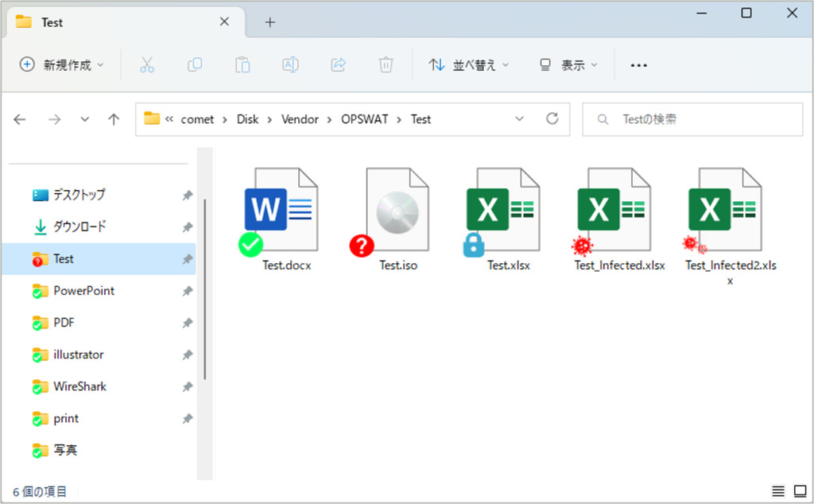Viewport: 814px width, 504px height.
Task: Expand recent locations chevron next to forward
Action: coord(84,119)
